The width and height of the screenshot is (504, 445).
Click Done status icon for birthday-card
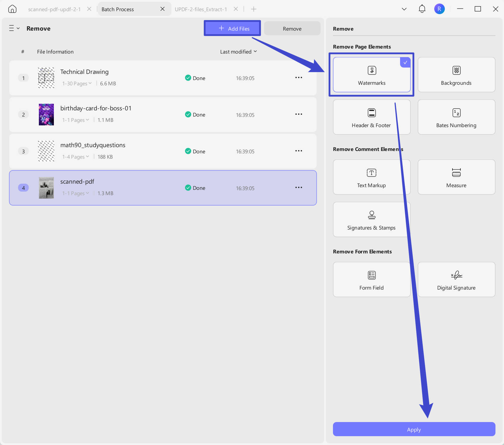(x=188, y=114)
